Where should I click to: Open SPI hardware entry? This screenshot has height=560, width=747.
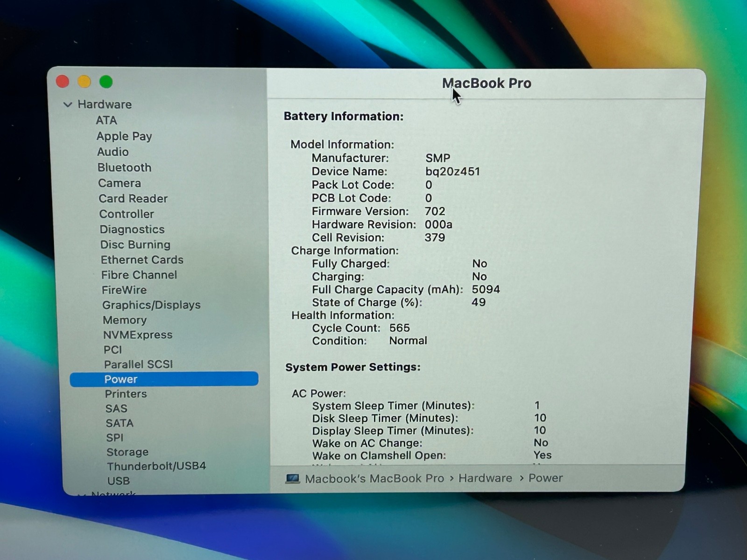point(115,437)
